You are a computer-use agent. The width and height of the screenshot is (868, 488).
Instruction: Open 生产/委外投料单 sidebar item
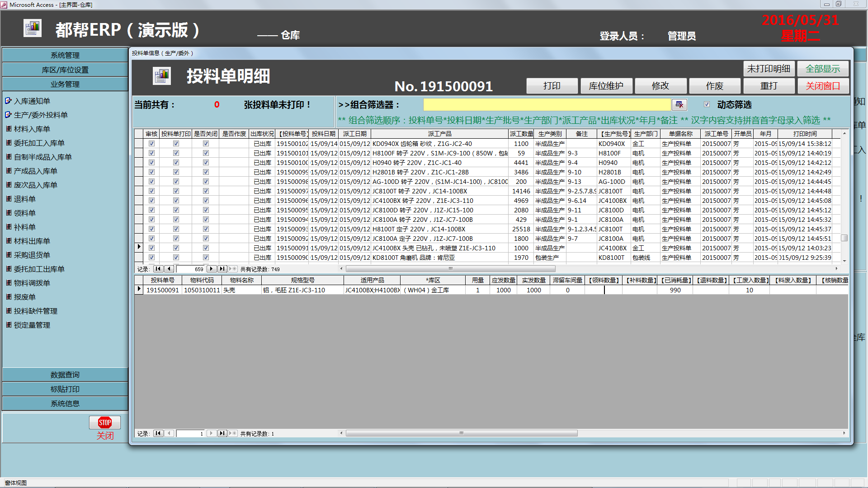click(x=41, y=115)
